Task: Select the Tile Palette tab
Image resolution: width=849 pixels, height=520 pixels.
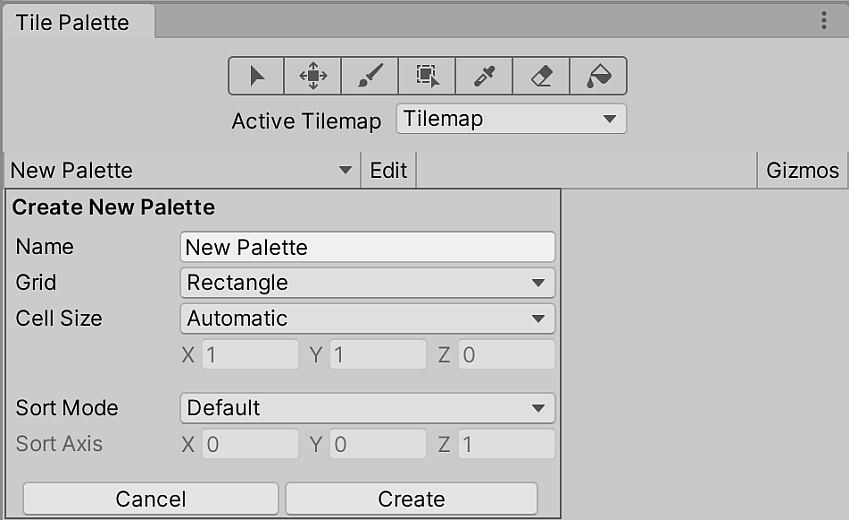Action: pyautogui.click(x=72, y=22)
